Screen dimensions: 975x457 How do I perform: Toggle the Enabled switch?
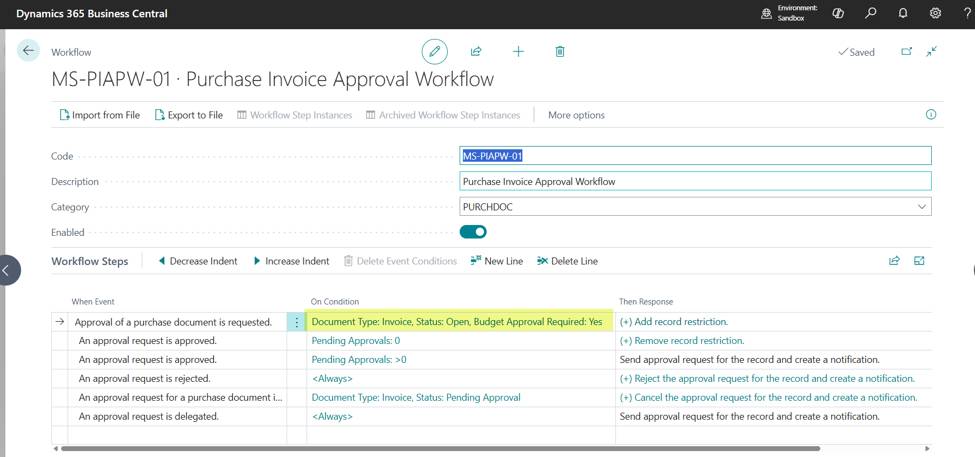point(473,232)
